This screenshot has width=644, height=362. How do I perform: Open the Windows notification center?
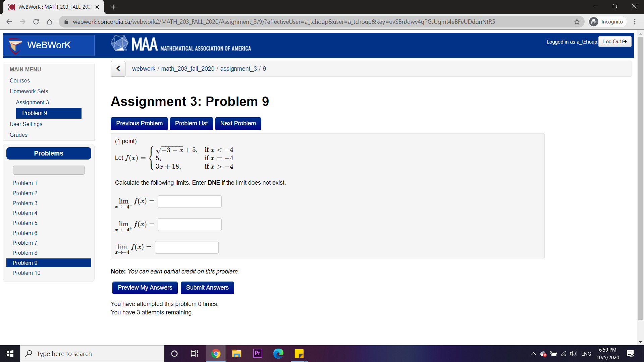(630, 354)
